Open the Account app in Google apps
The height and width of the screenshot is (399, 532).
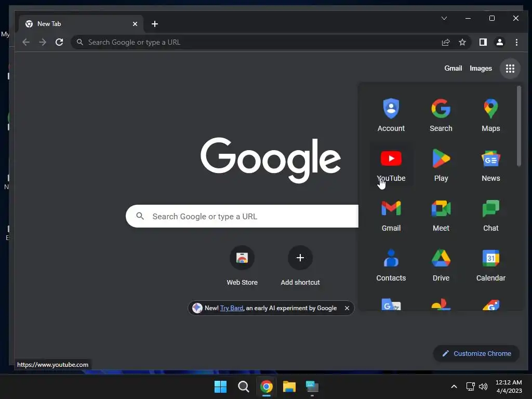[391, 115]
